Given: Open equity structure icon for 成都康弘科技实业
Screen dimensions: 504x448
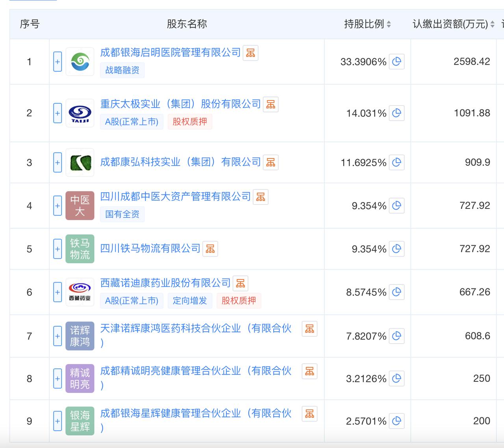Looking at the screenshot, I should [x=271, y=162].
